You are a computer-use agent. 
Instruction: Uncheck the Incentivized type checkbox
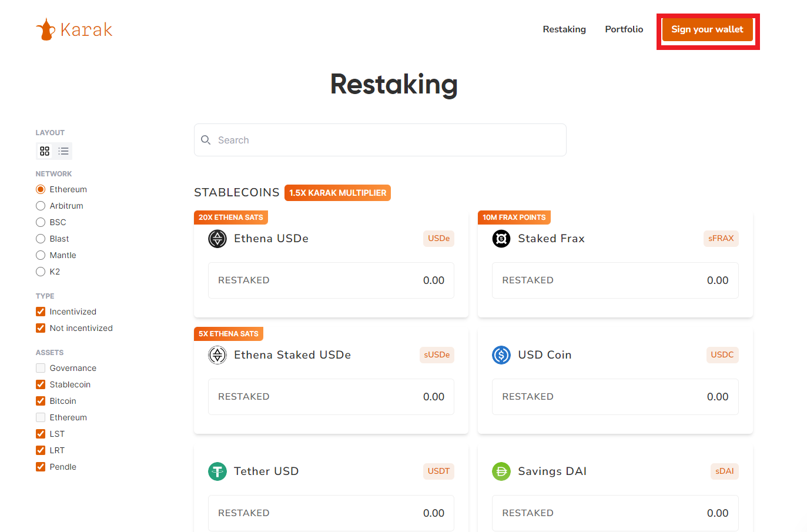click(x=41, y=312)
